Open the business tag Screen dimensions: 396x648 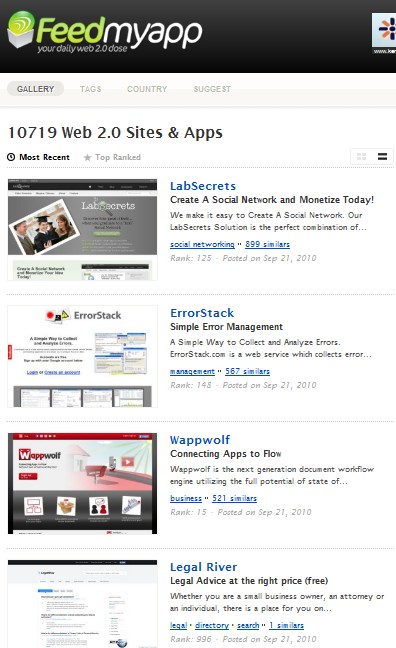click(186, 498)
